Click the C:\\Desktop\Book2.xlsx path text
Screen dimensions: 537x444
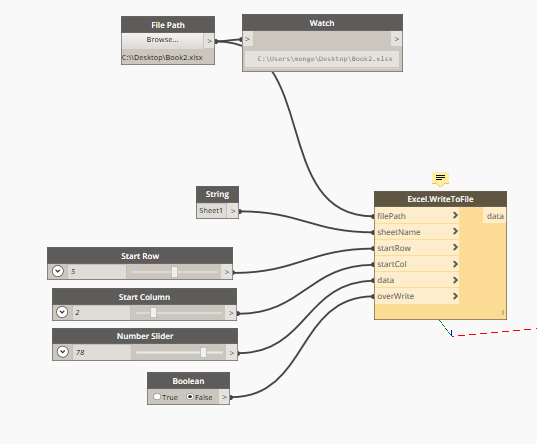[162, 58]
